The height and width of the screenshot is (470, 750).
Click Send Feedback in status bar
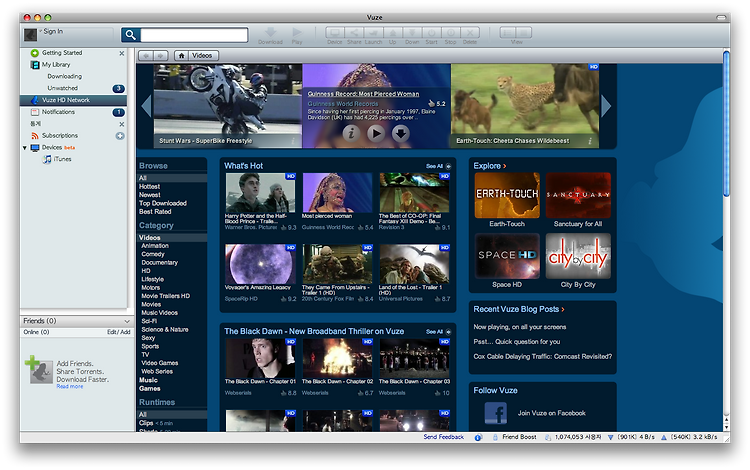coord(443,437)
